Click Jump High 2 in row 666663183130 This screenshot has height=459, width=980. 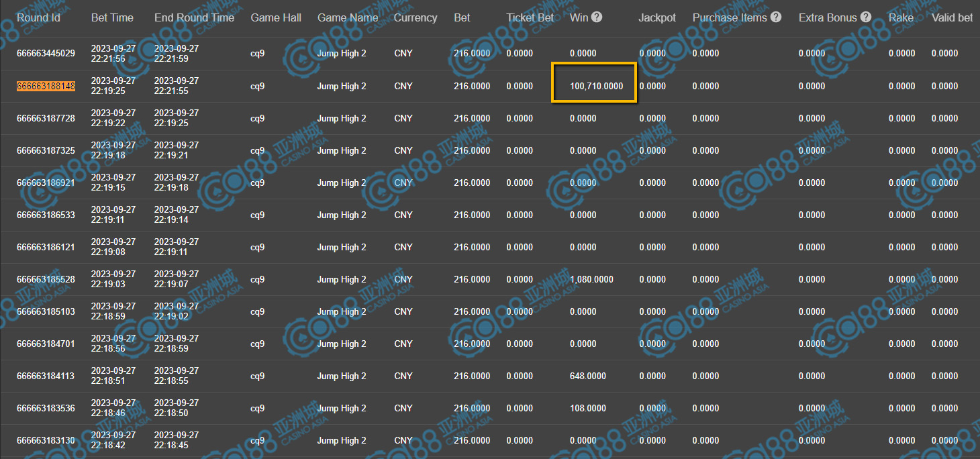[x=342, y=440]
